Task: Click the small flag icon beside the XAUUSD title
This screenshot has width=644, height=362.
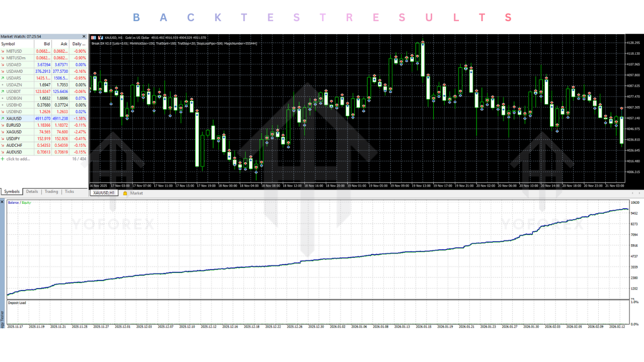Action: click(x=94, y=37)
